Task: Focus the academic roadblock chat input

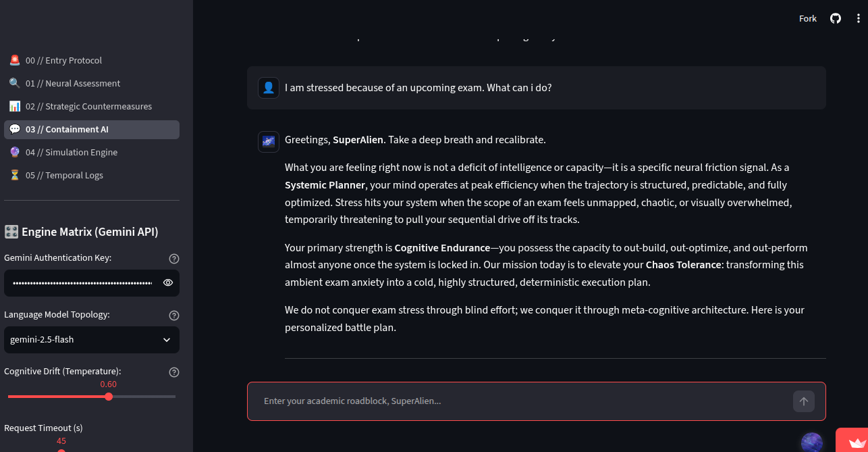Action: coord(520,401)
